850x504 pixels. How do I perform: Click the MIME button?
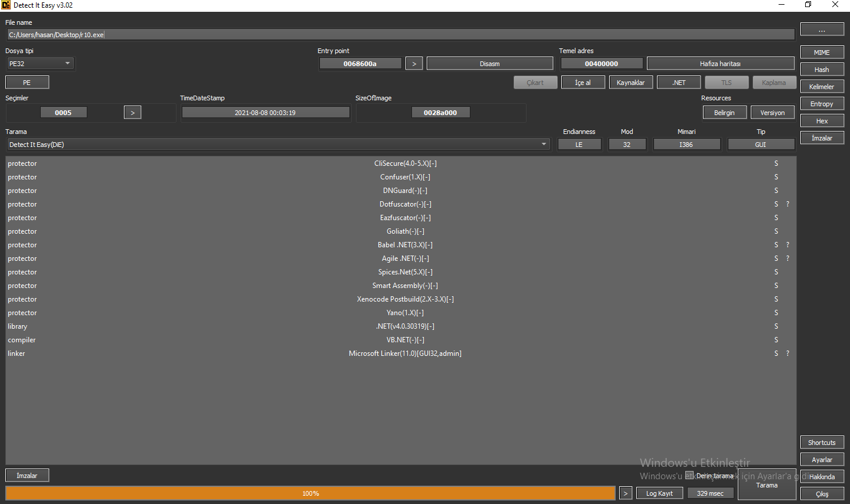[x=822, y=53]
